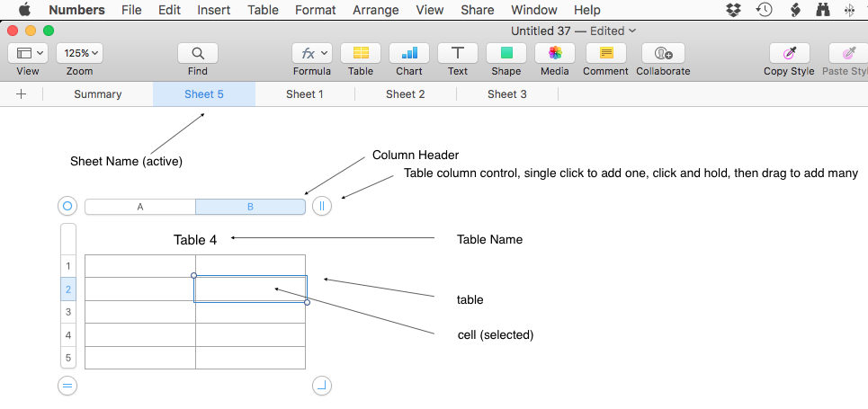Go to the Sheet 3 tab
Screen dimensions: 868x409
pyautogui.click(x=507, y=94)
